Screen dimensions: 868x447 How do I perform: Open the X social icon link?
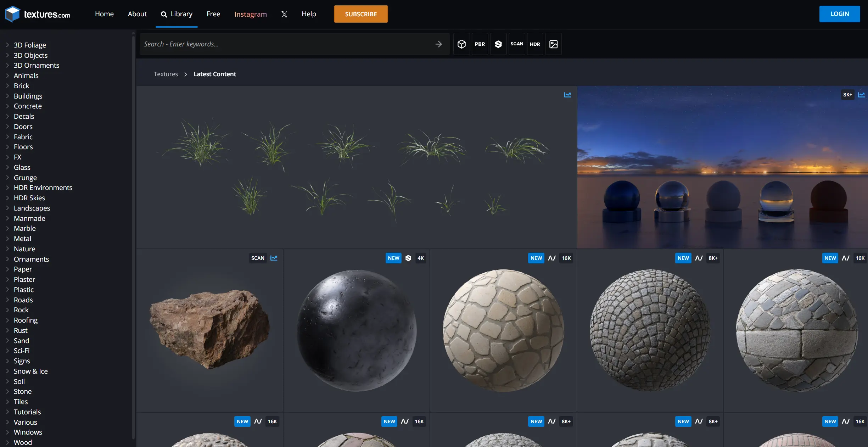(284, 14)
